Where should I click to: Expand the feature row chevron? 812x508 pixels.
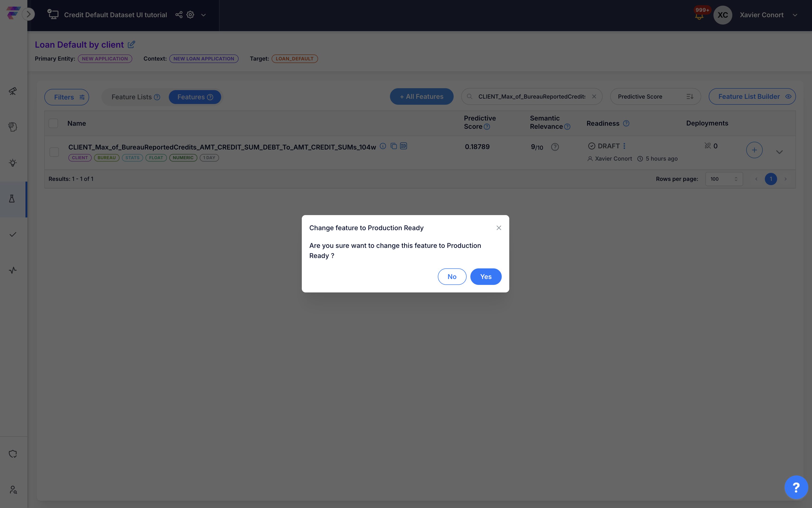779,152
